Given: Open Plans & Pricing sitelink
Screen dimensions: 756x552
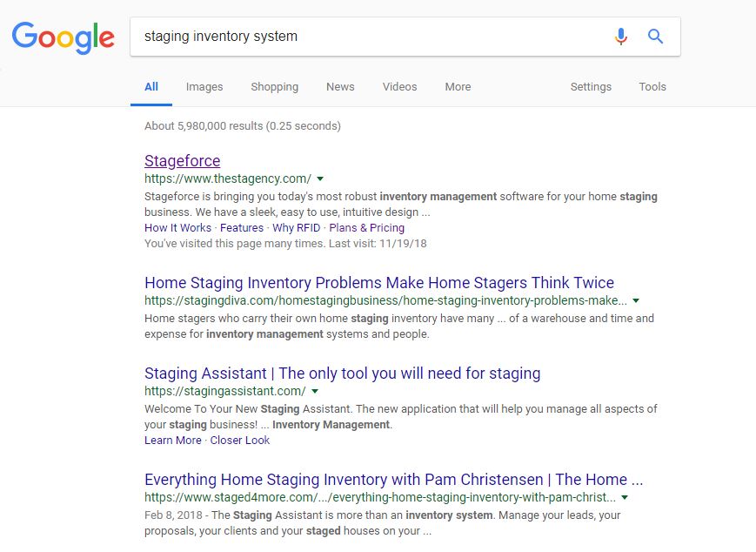Looking at the screenshot, I should point(366,228).
